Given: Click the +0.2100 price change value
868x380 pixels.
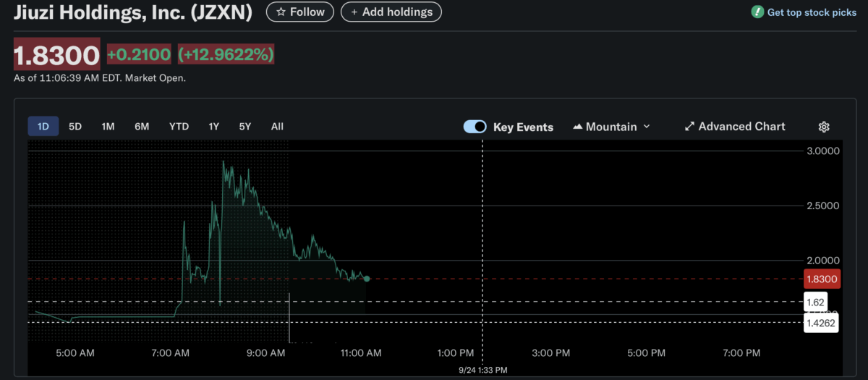Looking at the screenshot, I should (x=139, y=54).
